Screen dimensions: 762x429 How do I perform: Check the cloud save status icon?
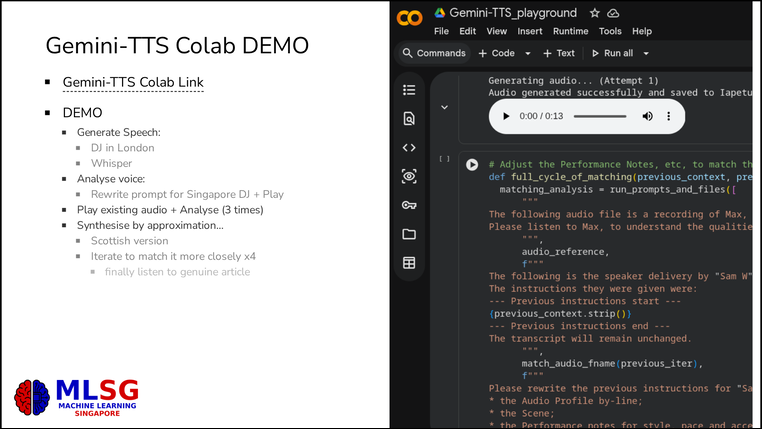613,13
